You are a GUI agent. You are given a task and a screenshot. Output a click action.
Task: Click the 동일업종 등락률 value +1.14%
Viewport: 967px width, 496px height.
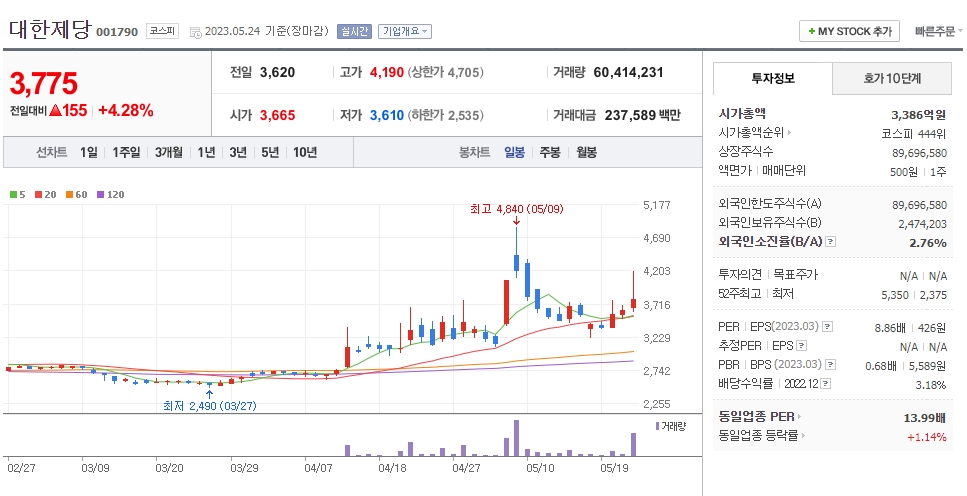click(x=926, y=437)
